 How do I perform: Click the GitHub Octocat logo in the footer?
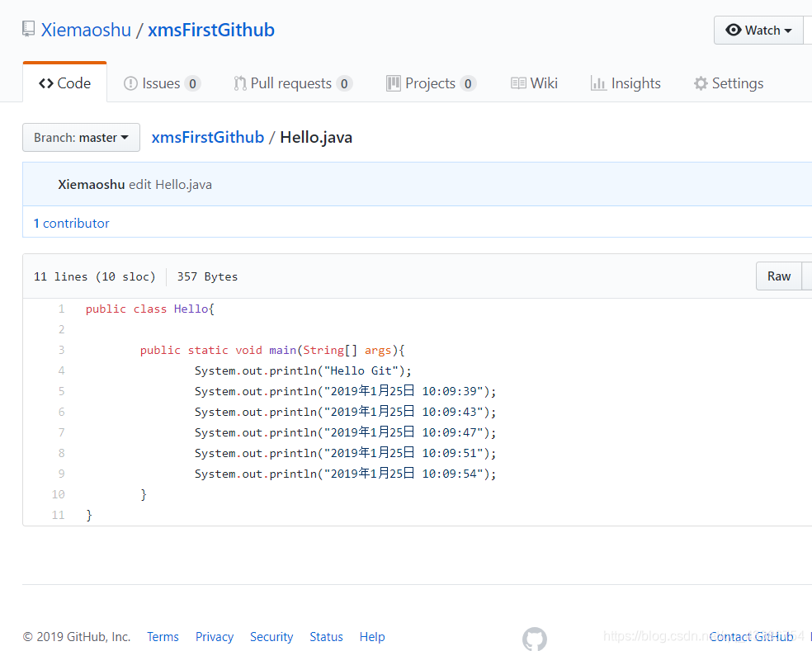535,639
